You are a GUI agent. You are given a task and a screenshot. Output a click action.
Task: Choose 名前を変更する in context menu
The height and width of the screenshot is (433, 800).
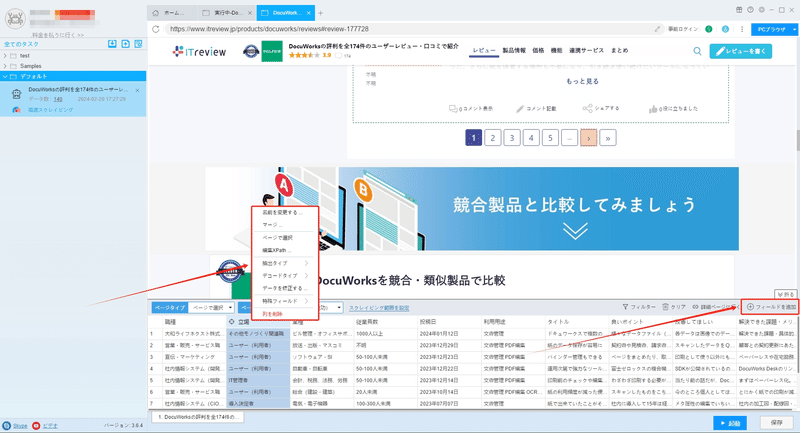(281, 212)
